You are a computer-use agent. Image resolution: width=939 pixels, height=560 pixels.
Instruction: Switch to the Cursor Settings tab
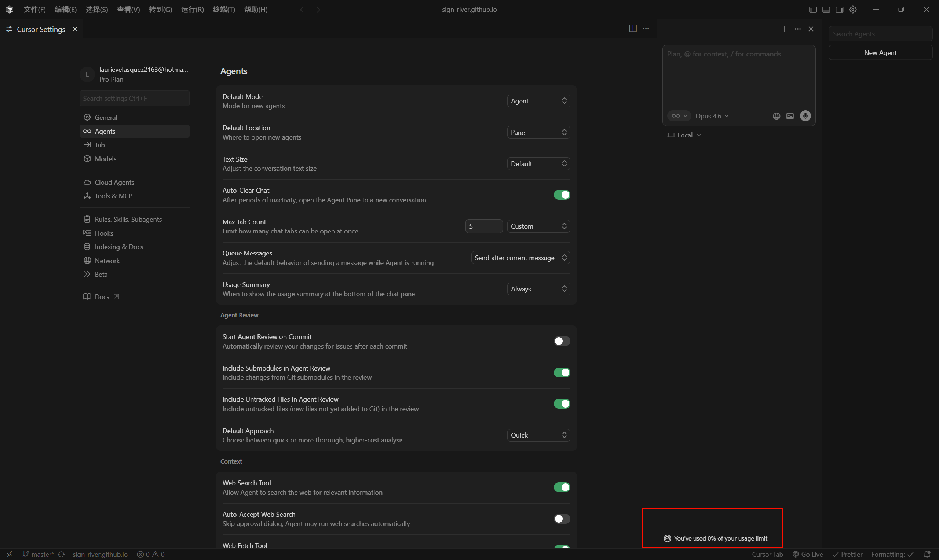tap(41, 29)
